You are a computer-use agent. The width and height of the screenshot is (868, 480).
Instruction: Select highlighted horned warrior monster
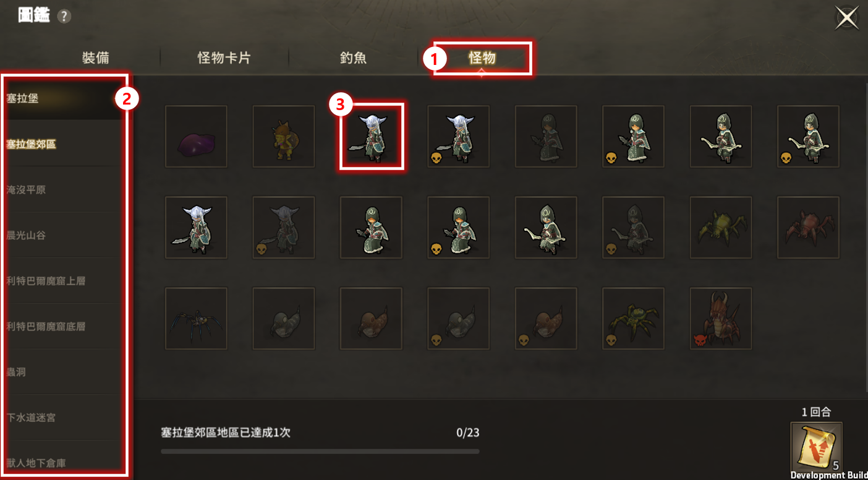(372, 137)
